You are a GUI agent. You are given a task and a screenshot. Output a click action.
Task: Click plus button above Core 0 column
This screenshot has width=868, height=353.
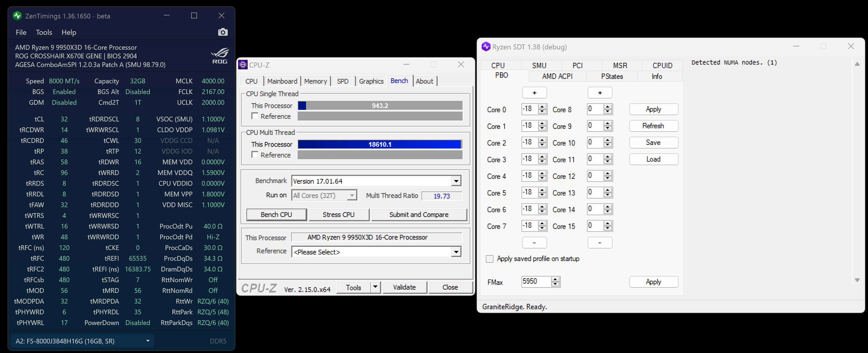pos(534,93)
